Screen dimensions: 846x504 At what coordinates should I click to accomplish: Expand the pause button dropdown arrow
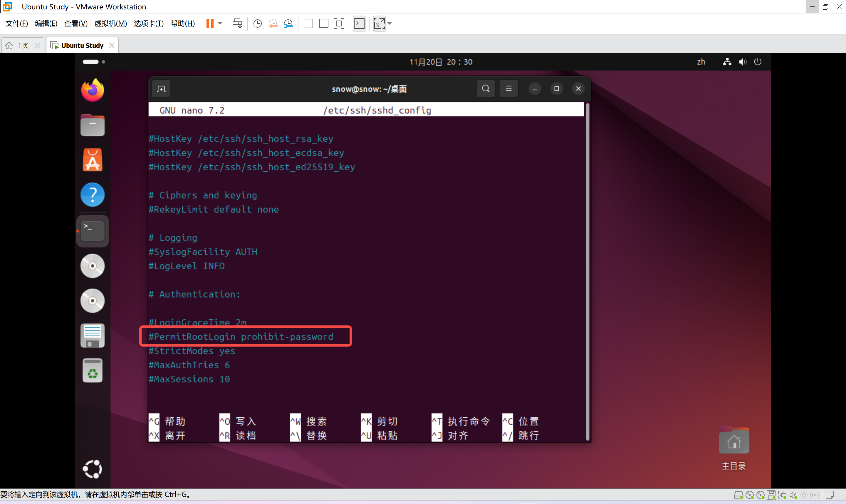point(220,23)
